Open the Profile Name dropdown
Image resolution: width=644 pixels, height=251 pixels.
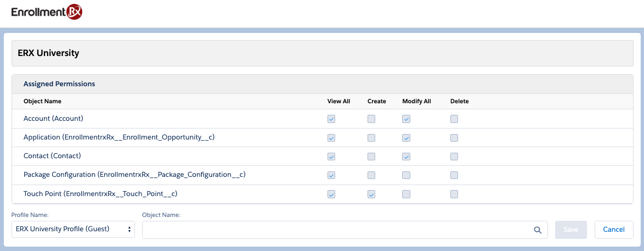[73, 230]
